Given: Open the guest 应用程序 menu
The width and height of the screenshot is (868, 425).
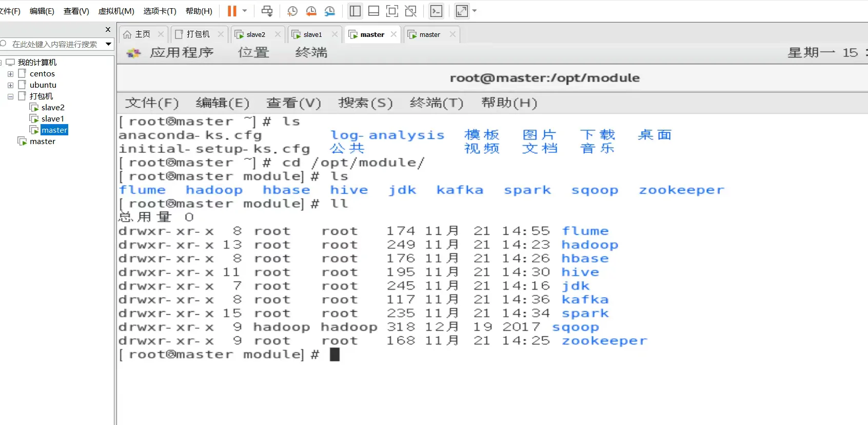Looking at the screenshot, I should point(182,52).
